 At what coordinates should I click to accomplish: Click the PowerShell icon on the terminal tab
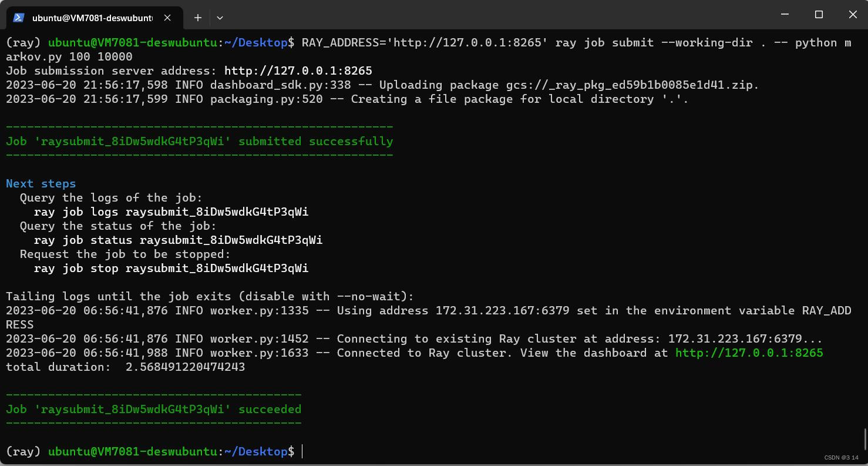[x=19, y=18]
